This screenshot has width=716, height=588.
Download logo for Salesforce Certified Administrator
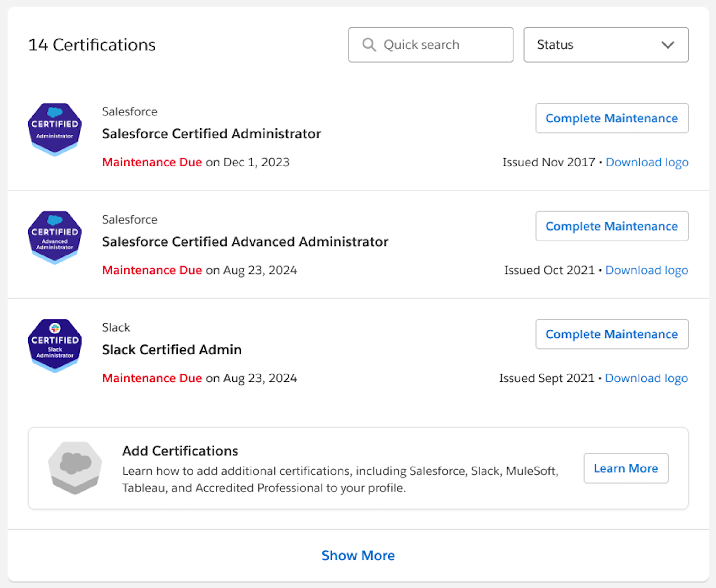tap(646, 162)
